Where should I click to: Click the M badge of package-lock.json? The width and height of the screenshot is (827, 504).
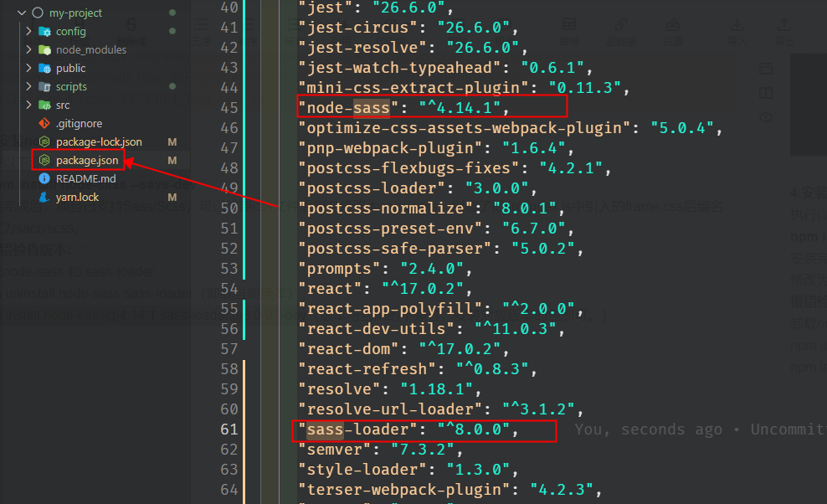pos(172,142)
